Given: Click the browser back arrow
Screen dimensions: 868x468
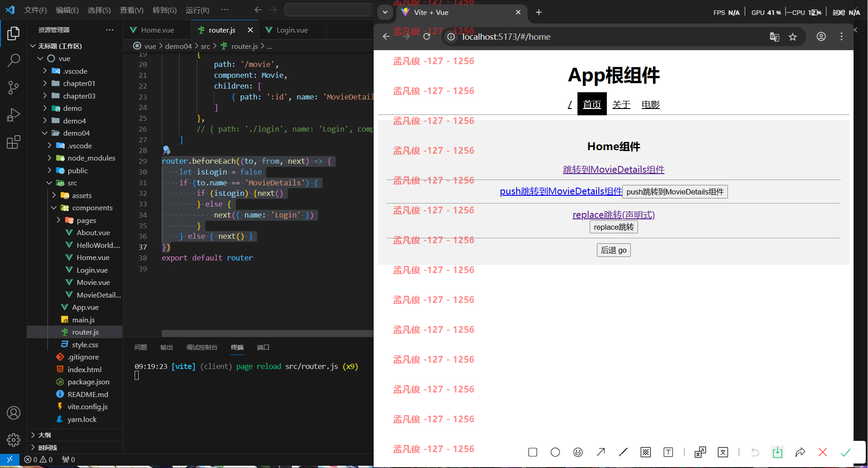Looking at the screenshot, I should click(386, 37).
